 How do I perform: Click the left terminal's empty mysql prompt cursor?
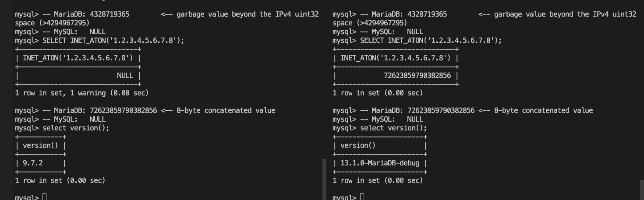(x=44, y=197)
